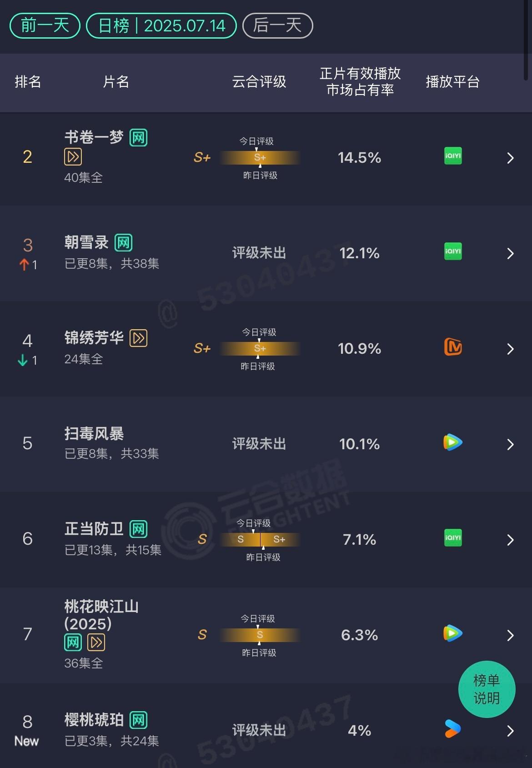Open iQIYI platform icon for 书卷一梦
Screen dimensions: 532x768
tap(453, 156)
